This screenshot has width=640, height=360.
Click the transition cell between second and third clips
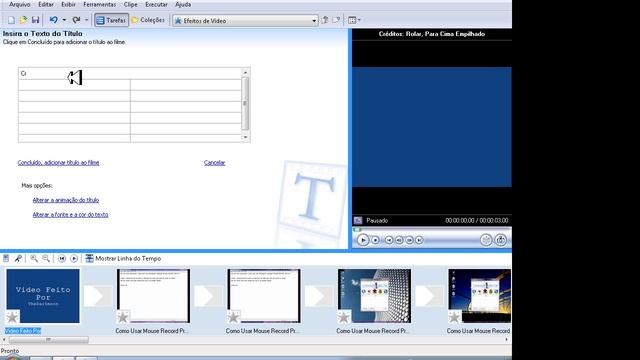[x=209, y=296]
